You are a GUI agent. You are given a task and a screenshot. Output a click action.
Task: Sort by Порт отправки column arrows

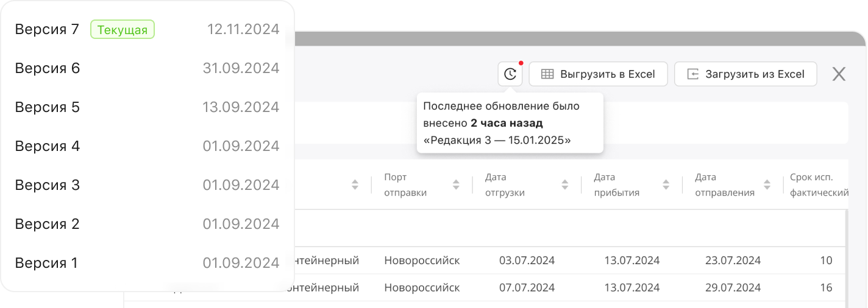pos(455,184)
